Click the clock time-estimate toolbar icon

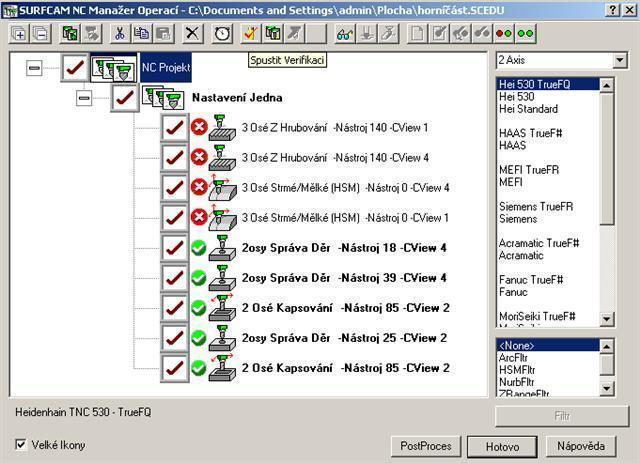[x=222, y=33]
